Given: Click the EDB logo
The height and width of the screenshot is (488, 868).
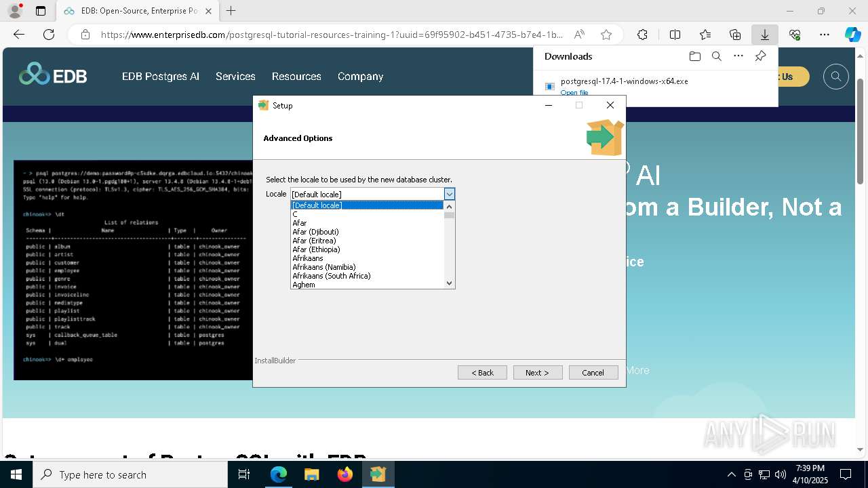Looking at the screenshot, I should click(x=53, y=75).
